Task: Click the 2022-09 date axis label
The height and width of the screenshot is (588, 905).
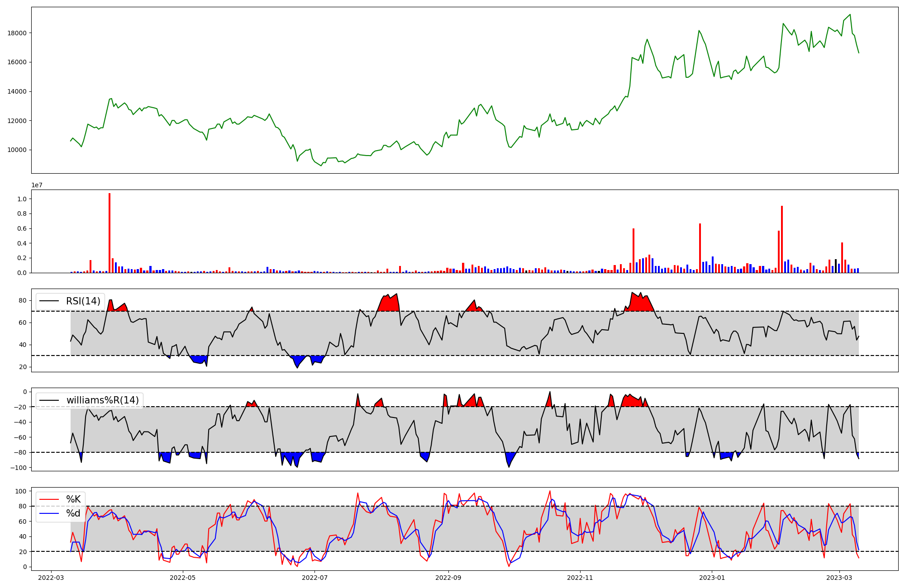Action: (x=448, y=578)
